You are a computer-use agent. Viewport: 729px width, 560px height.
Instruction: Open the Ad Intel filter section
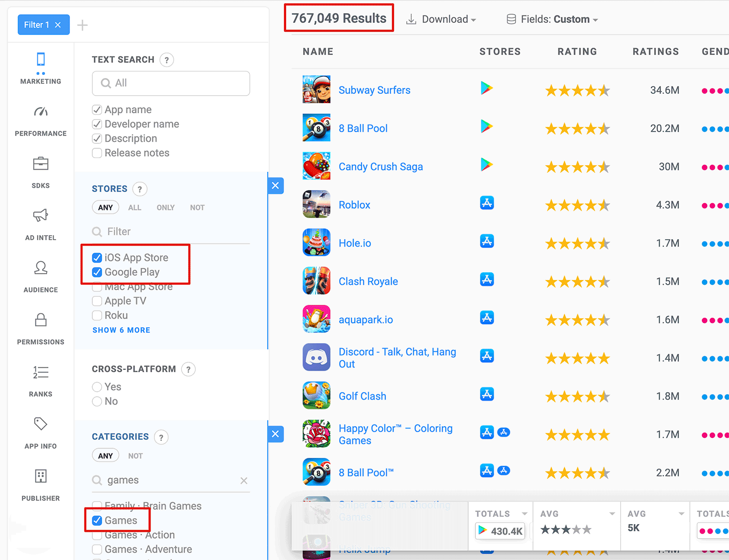[x=41, y=225]
